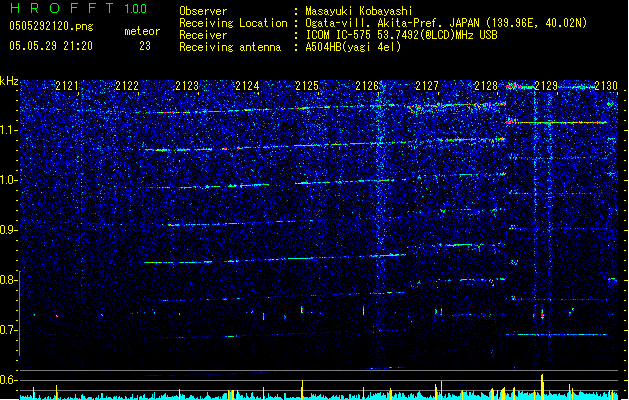Click the 0.9 kHz axis label
This screenshot has width=629, height=400.
click(8, 230)
